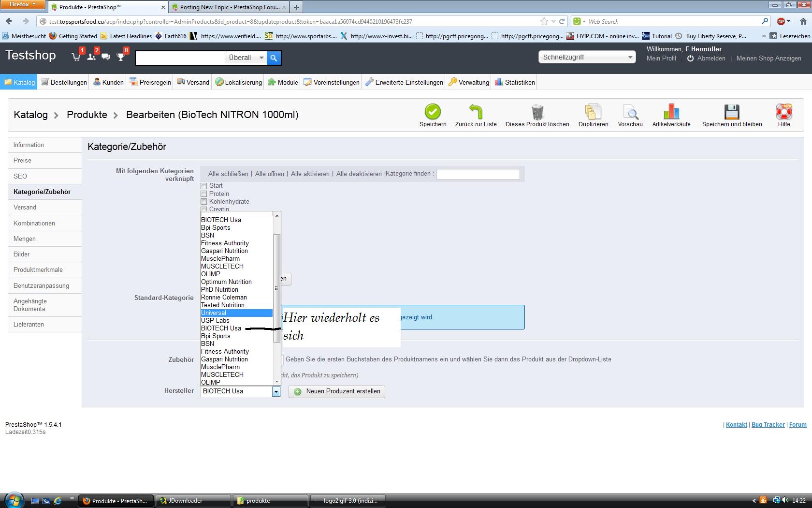The height and width of the screenshot is (508, 812).
Task: Open the messages speech bubble icon
Action: [106, 57]
